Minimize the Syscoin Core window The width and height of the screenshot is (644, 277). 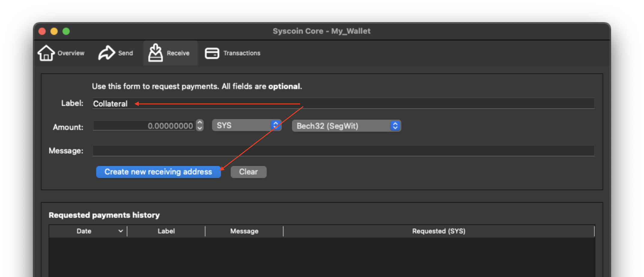[x=54, y=31]
